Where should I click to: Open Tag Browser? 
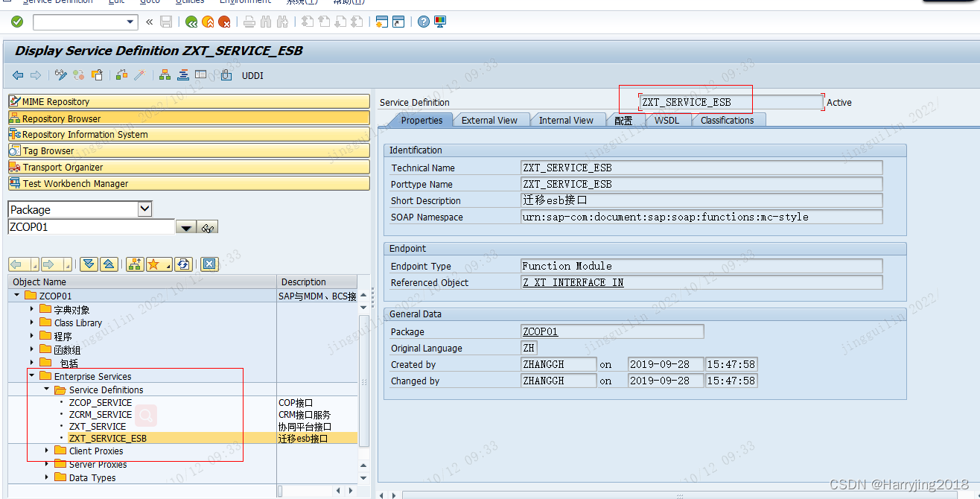(189, 150)
